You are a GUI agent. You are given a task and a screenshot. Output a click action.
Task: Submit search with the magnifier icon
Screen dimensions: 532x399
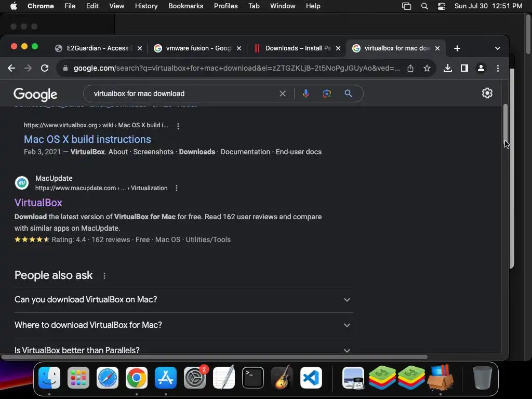tap(348, 94)
